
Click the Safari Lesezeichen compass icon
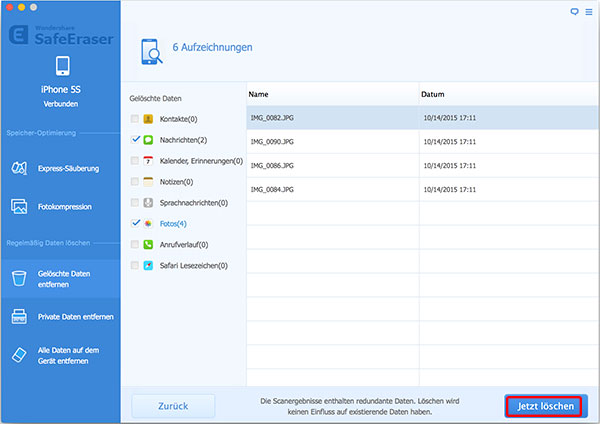tap(148, 265)
